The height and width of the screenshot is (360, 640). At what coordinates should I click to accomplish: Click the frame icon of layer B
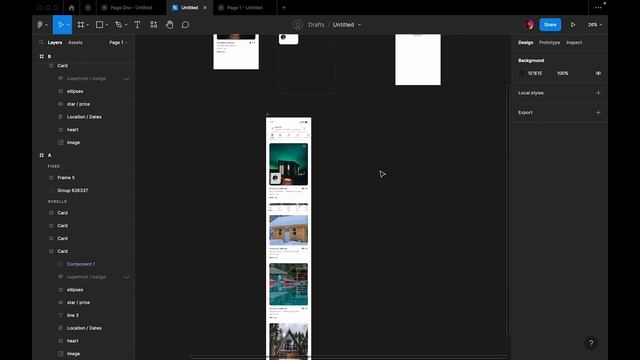[x=41, y=56]
